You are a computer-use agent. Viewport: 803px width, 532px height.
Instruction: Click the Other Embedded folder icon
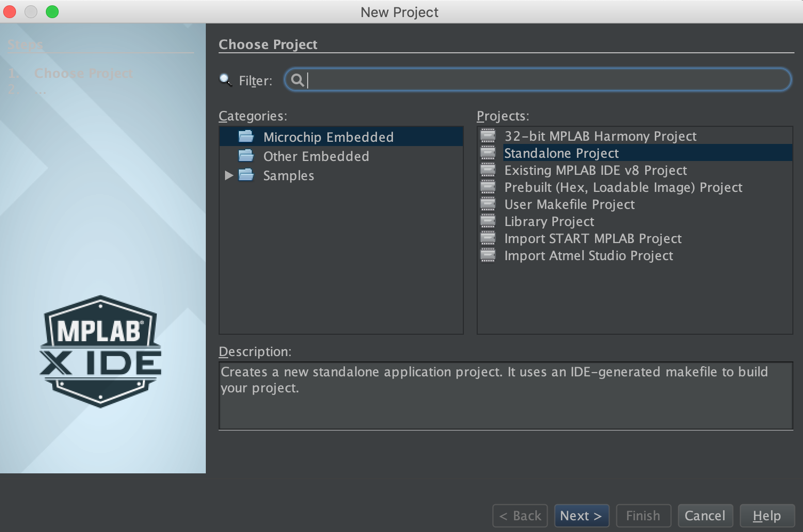coord(246,156)
